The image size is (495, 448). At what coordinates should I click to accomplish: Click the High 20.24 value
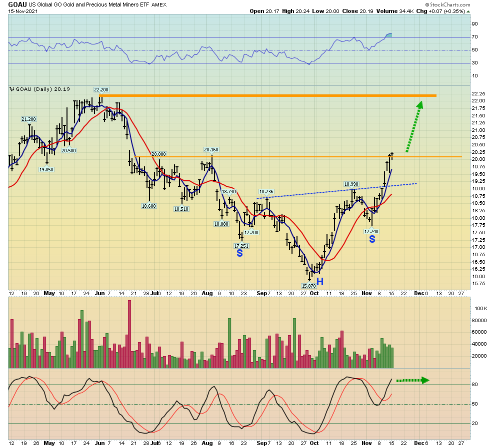(x=295, y=11)
